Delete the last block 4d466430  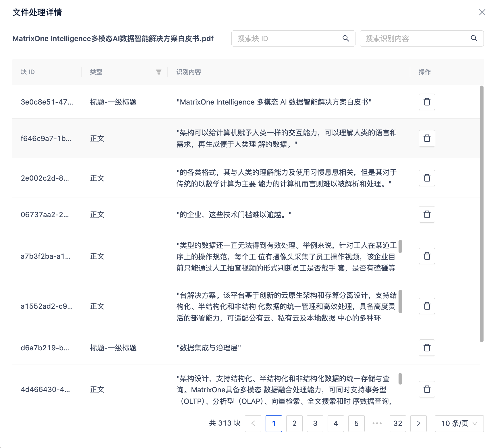click(427, 389)
